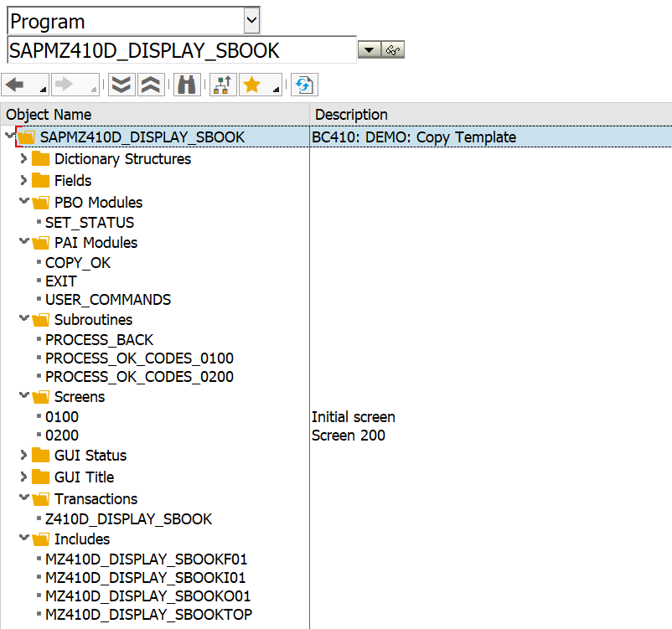Select include MZ410D_DISPLAY_SBOOKO01

147,596
